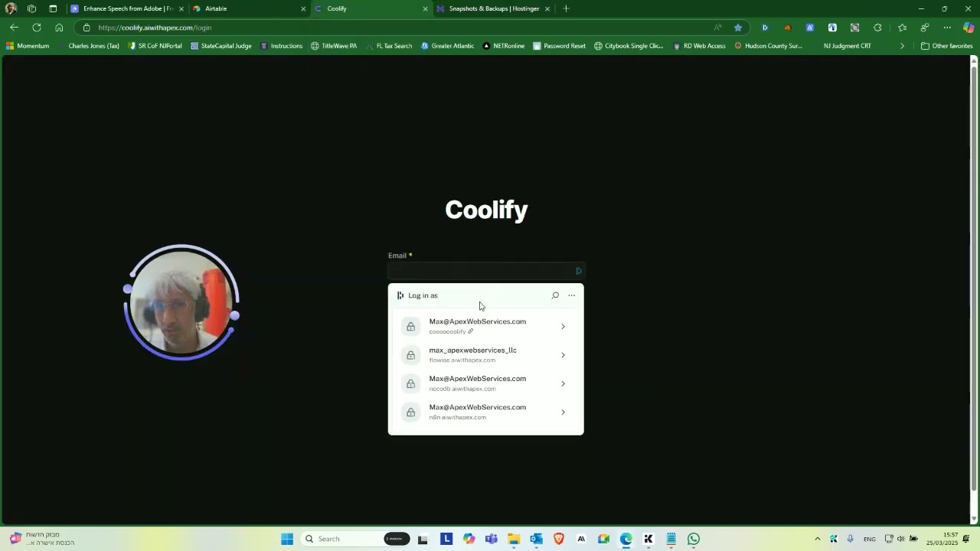Open the TitleWave PA bookmark
This screenshot has height=551, width=980.
click(x=334, y=46)
